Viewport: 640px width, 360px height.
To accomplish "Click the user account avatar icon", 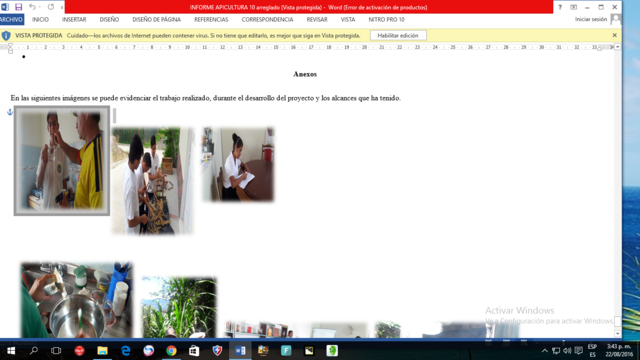I will (616, 19).
